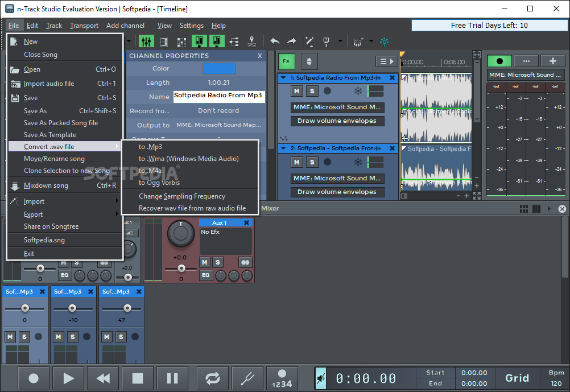The height and width of the screenshot is (392, 570).
Task: Arm recording on track 1
Action: click(327, 91)
